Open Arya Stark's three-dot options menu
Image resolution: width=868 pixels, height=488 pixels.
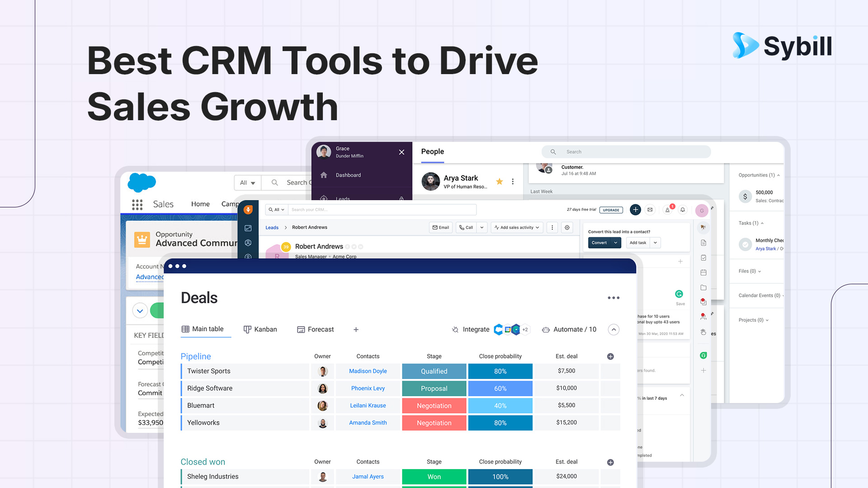(x=513, y=181)
